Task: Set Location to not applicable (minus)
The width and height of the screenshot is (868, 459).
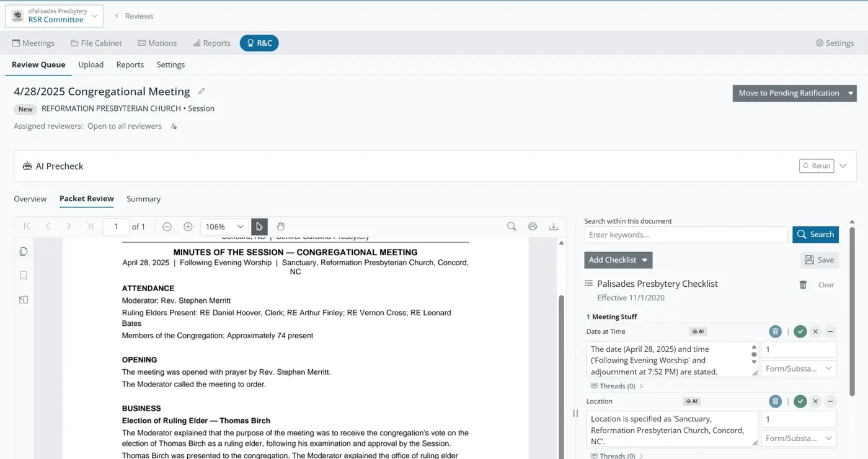Action: (x=830, y=401)
